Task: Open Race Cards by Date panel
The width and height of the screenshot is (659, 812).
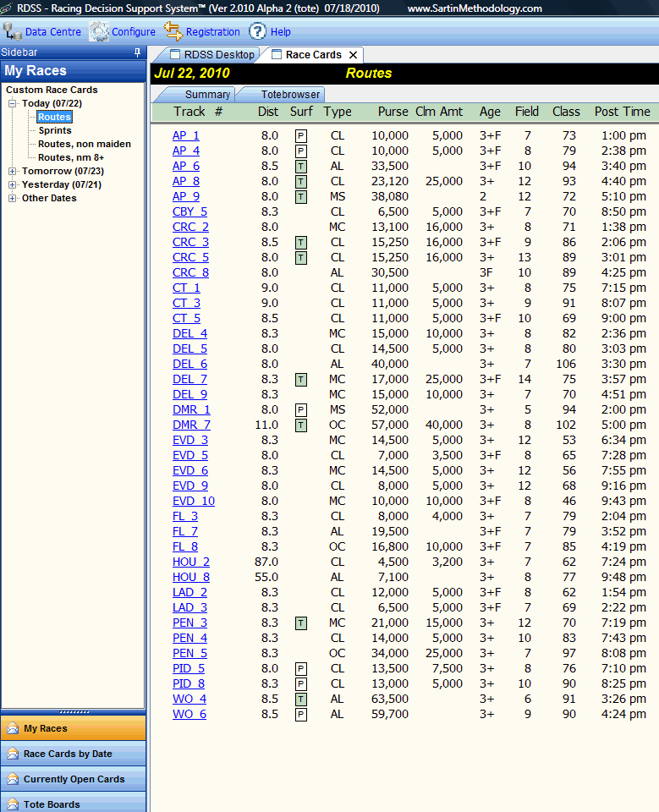Action: coord(73,754)
